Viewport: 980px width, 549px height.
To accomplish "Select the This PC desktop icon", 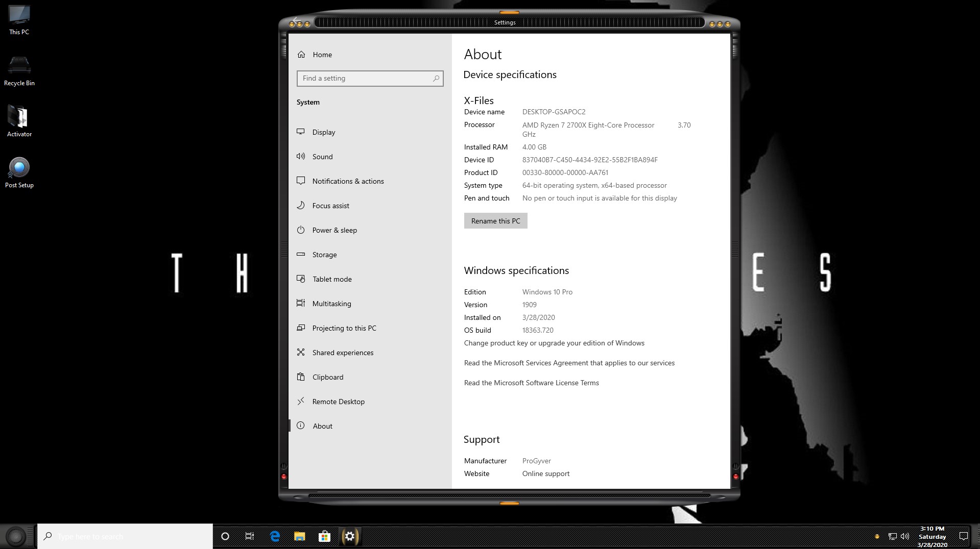I will (19, 20).
